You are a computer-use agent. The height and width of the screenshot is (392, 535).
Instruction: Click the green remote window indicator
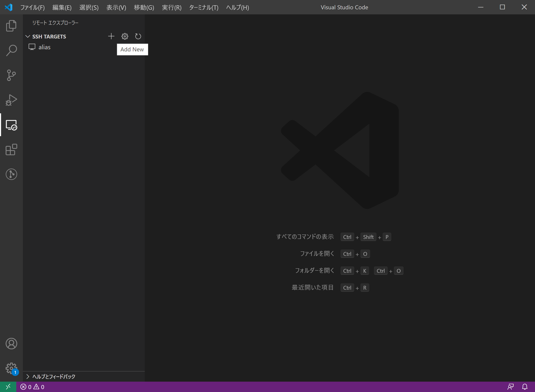pyautogui.click(x=8, y=387)
